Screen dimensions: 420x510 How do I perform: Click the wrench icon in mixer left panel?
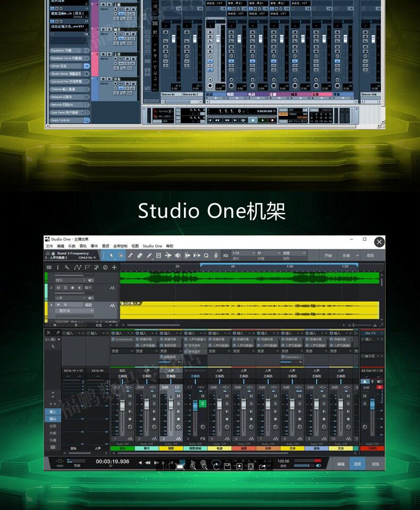click(x=53, y=346)
